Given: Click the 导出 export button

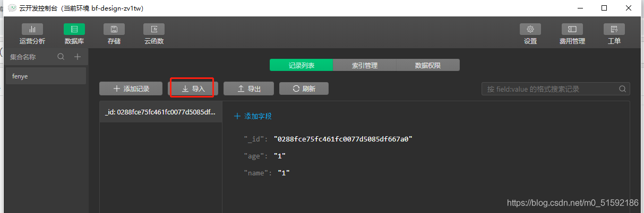Looking at the screenshot, I should pyautogui.click(x=248, y=88).
